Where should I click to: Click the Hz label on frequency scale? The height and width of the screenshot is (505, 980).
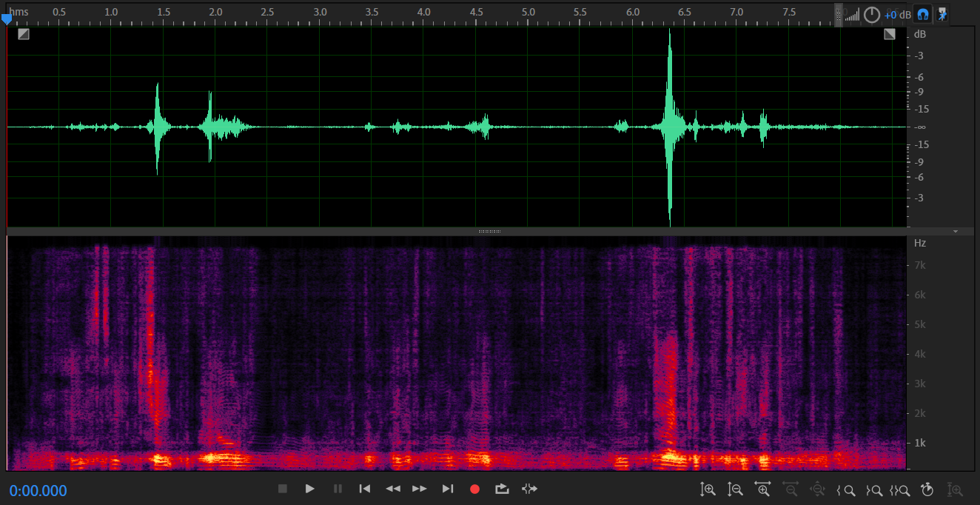click(920, 243)
